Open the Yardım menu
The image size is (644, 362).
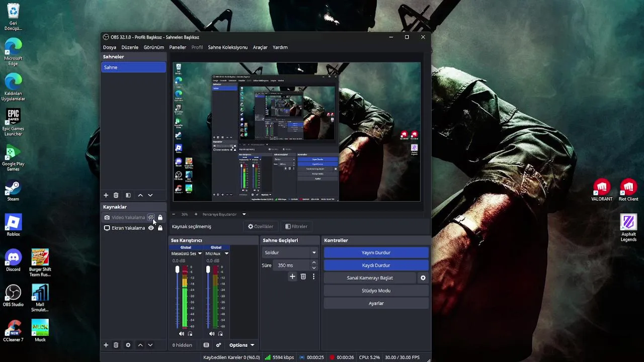(x=280, y=47)
